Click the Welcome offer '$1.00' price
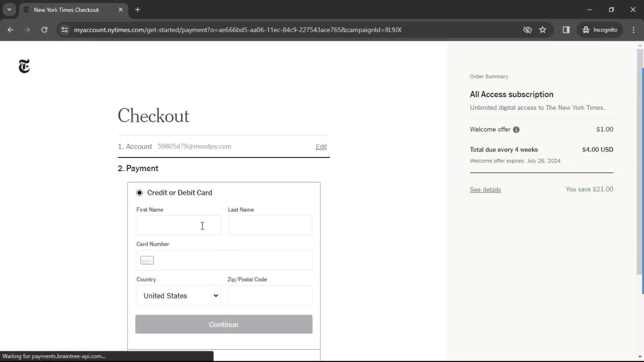The width and height of the screenshot is (644, 362). (605, 129)
